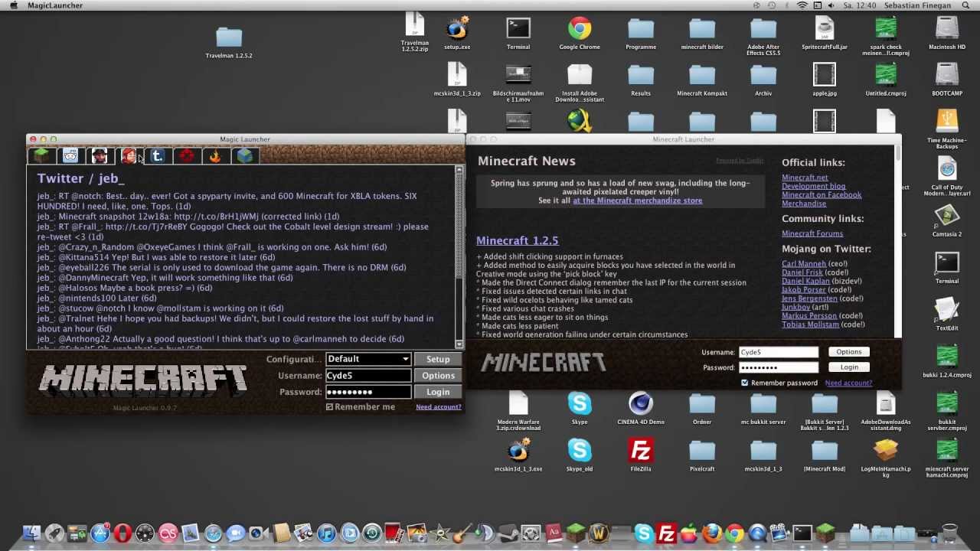Open iTunes from the Dock
The width and height of the screenshot is (980, 551).
pos(327,533)
